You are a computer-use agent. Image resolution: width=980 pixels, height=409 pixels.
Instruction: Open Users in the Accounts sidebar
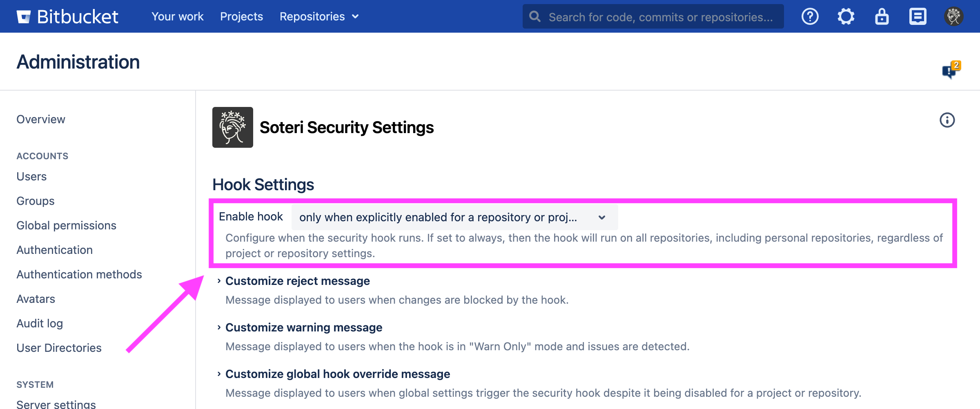point(31,176)
